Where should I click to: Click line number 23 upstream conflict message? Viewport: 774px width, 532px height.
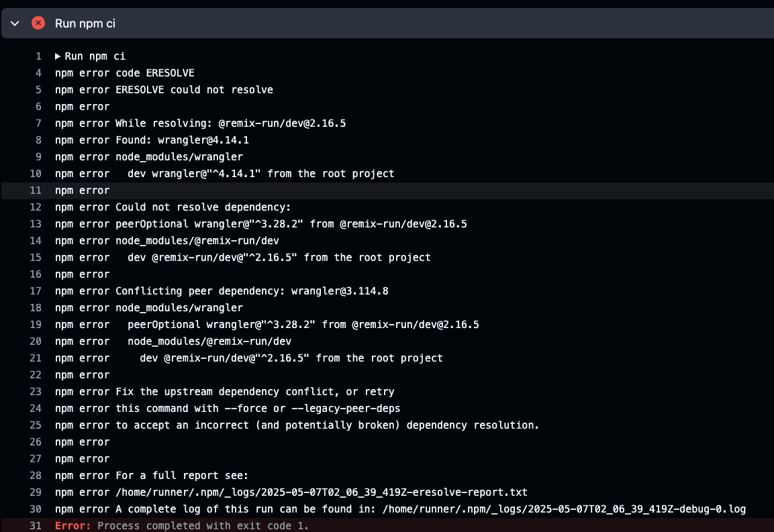(36, 392)
